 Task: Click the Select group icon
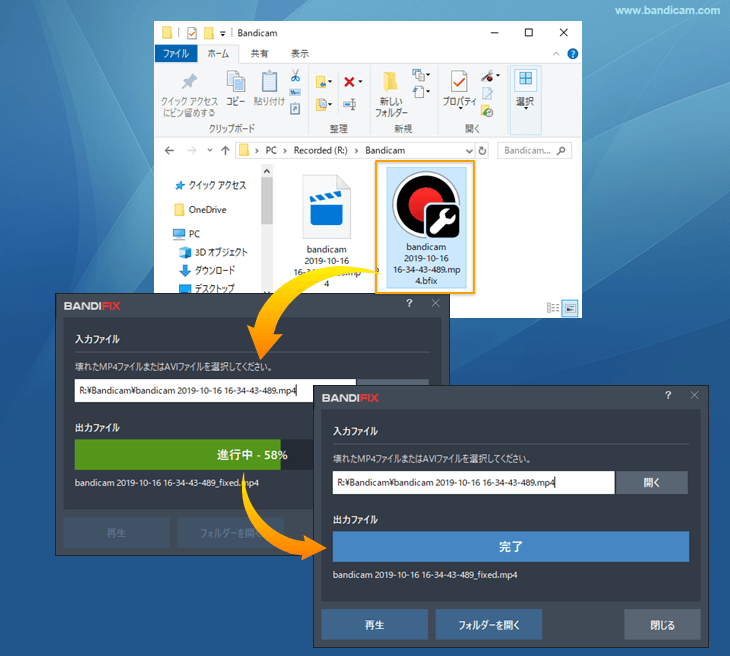pyautogui.click(x=526, y=80)
